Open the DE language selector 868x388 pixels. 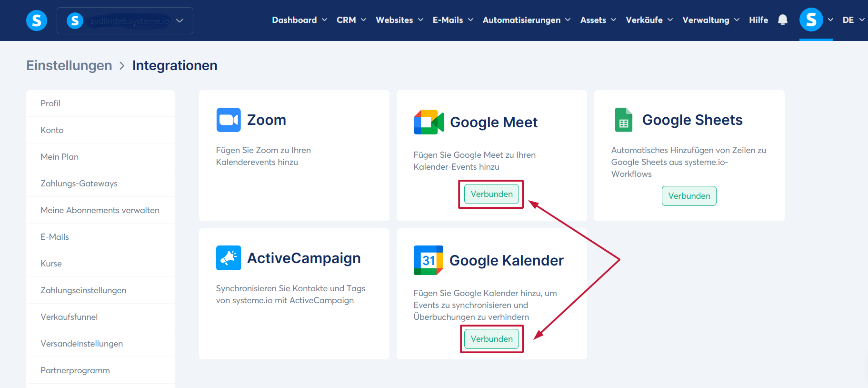point(853,20)
